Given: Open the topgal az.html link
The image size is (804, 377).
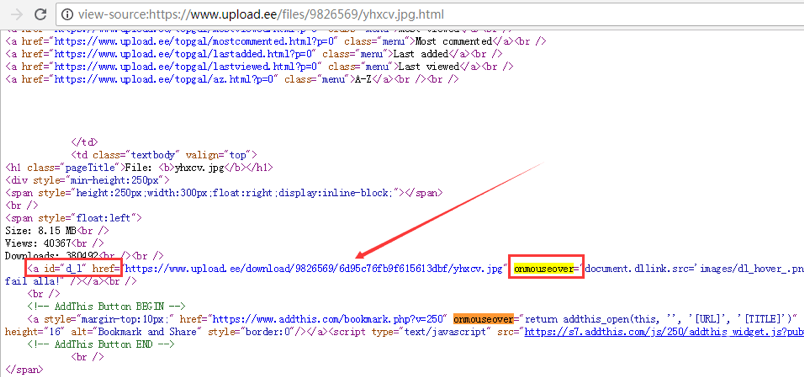Looking at the screenshot, I should (165, 80).
